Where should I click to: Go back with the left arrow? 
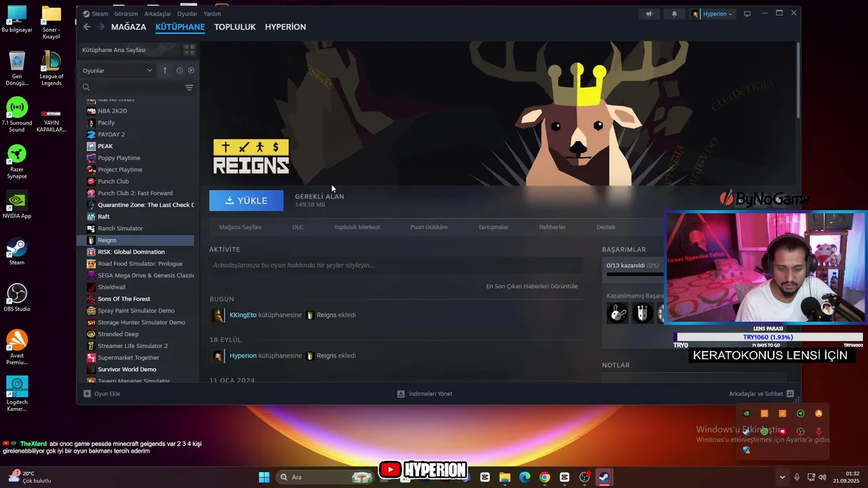(87, 26)
